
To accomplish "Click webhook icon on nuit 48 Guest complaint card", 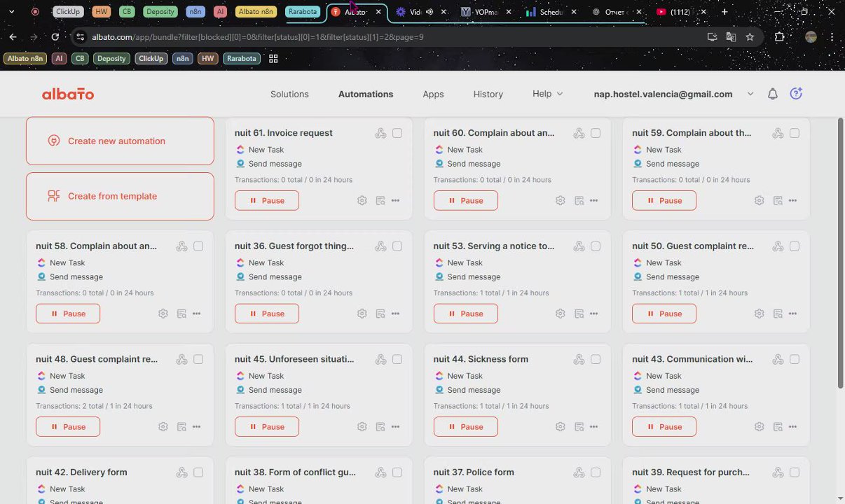I will 182,359.
